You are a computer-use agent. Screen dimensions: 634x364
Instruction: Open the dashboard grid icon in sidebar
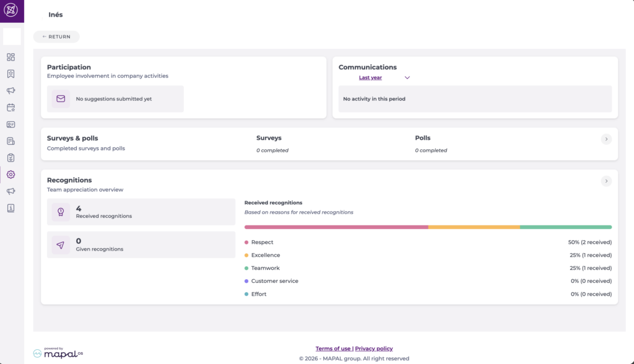click(11, 57)
